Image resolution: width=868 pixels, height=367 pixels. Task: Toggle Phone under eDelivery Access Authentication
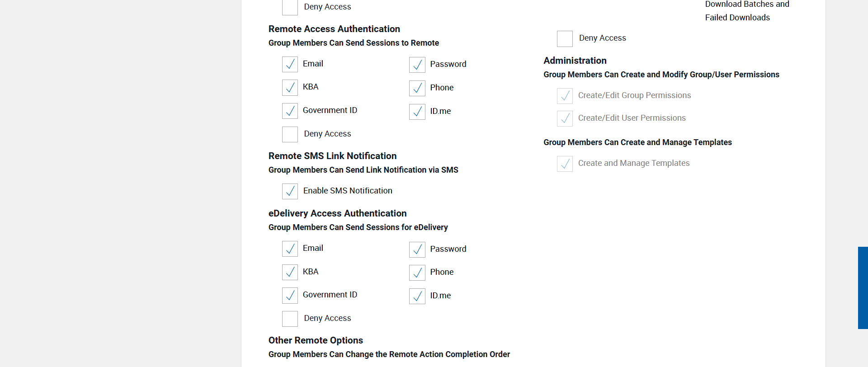pyautogui.click(x=417, y=273)
